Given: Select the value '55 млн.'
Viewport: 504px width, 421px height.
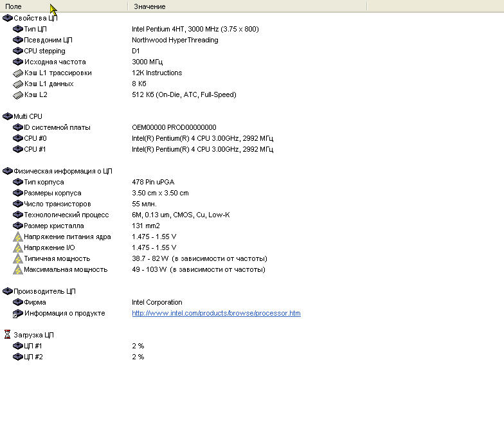Looking at the screenshot, I should pos(144,204).
